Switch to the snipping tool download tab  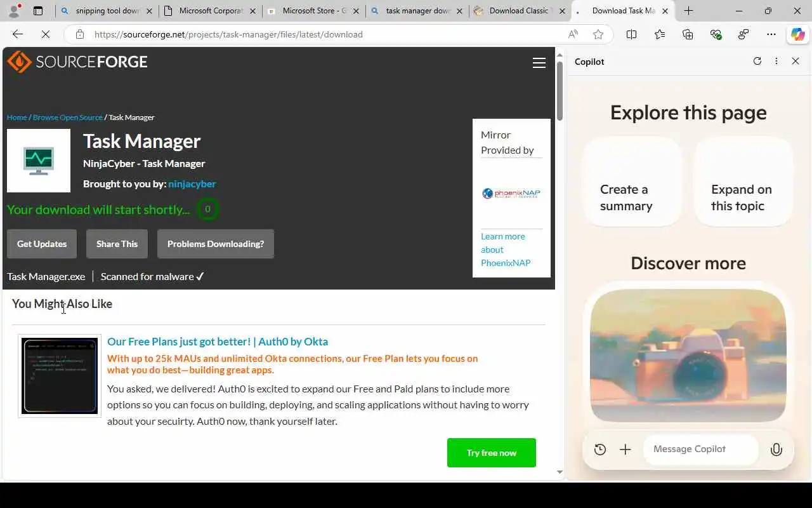coord(107,11)
